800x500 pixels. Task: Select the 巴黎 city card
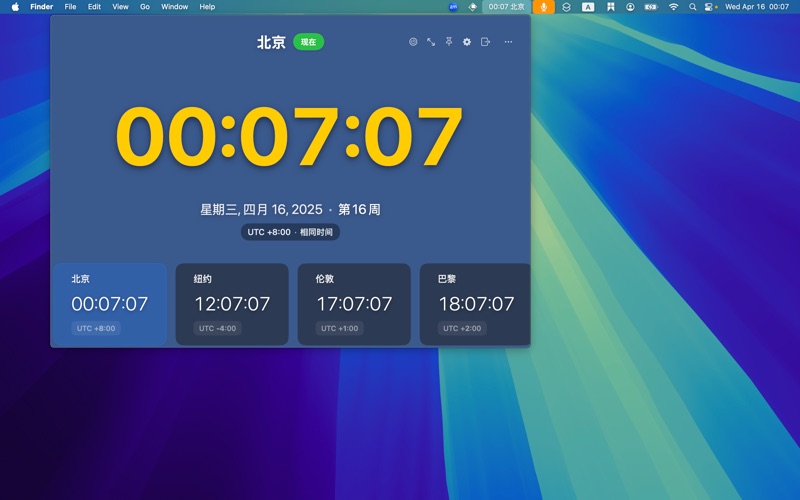(475, 304)
